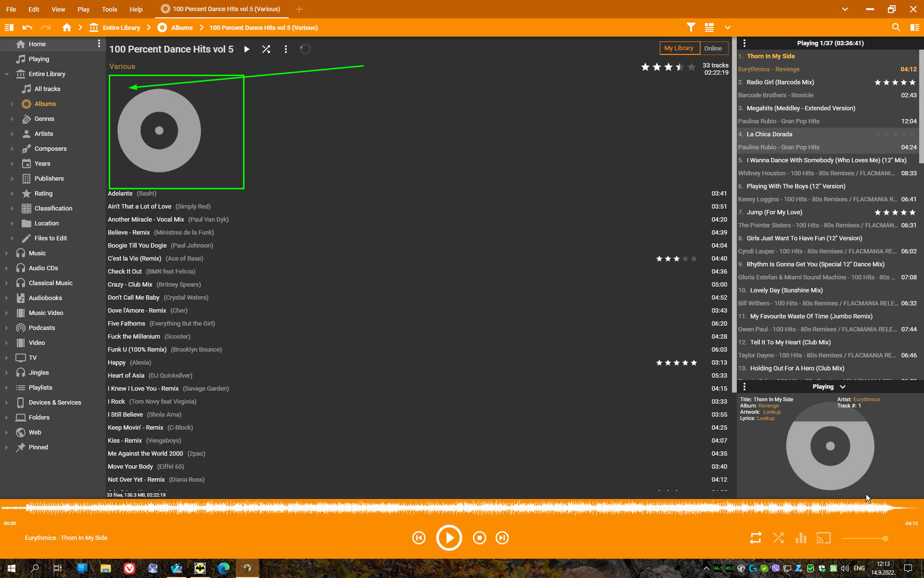924x578 pixels.
Task: Open the view mode dropdown arrow
Action: (x=728, y=27)
